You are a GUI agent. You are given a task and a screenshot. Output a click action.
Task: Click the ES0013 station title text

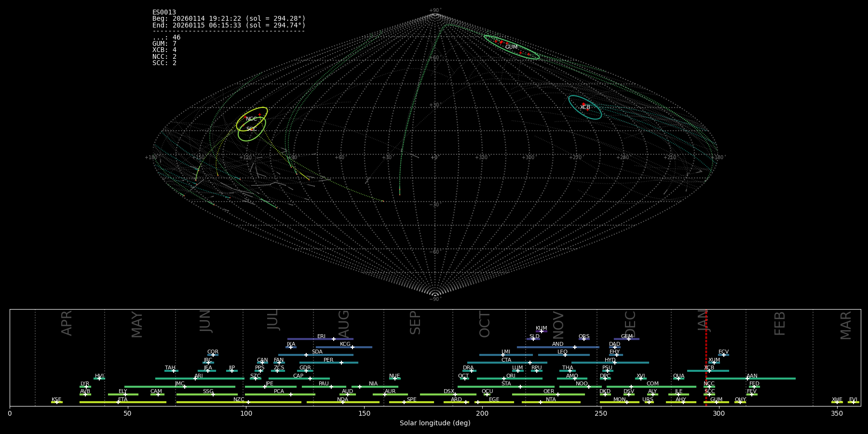[164, 13]
